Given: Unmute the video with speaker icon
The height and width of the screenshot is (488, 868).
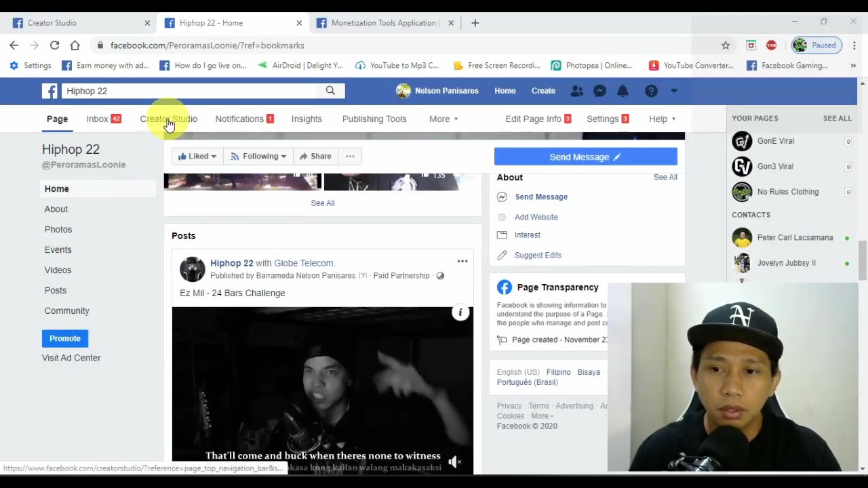Looking at the screenshot, I should (455, 462).
